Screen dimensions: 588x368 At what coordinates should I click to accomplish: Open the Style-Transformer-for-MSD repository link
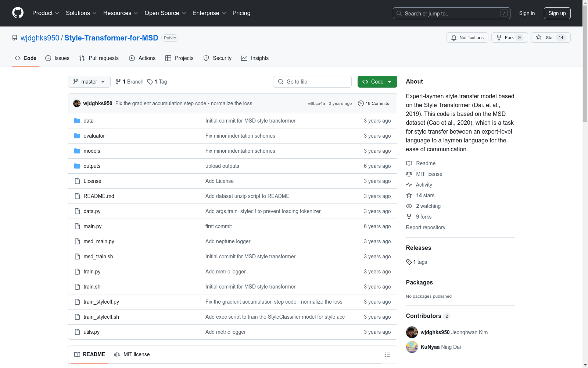[111, 38]
